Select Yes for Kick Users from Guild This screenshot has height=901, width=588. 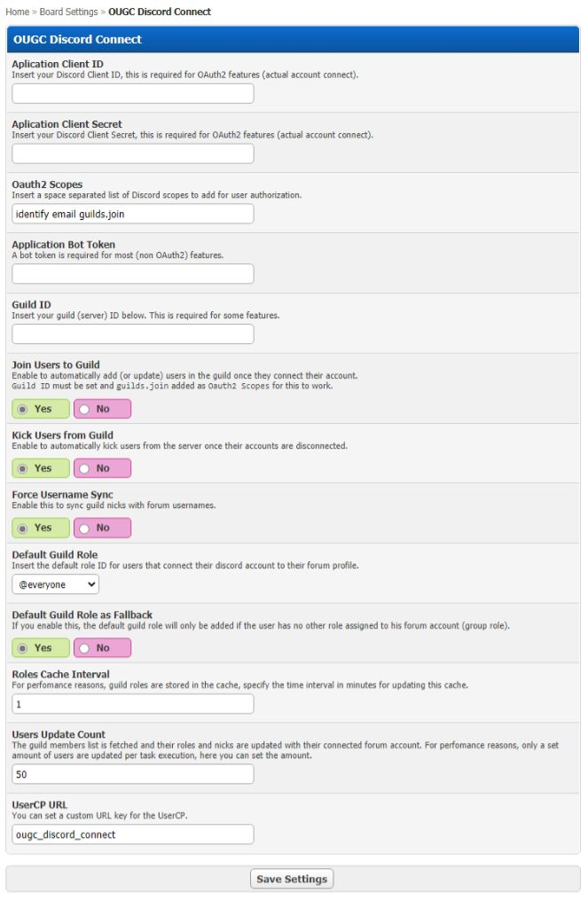click(41, 468)
